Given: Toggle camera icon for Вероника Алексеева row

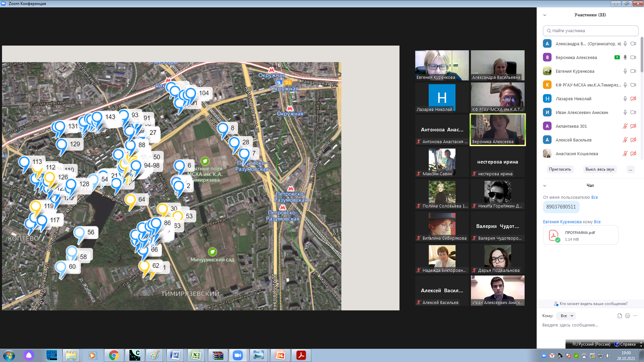Looking at the screenshot, I should pyautogui.click(x=633, y=57).
